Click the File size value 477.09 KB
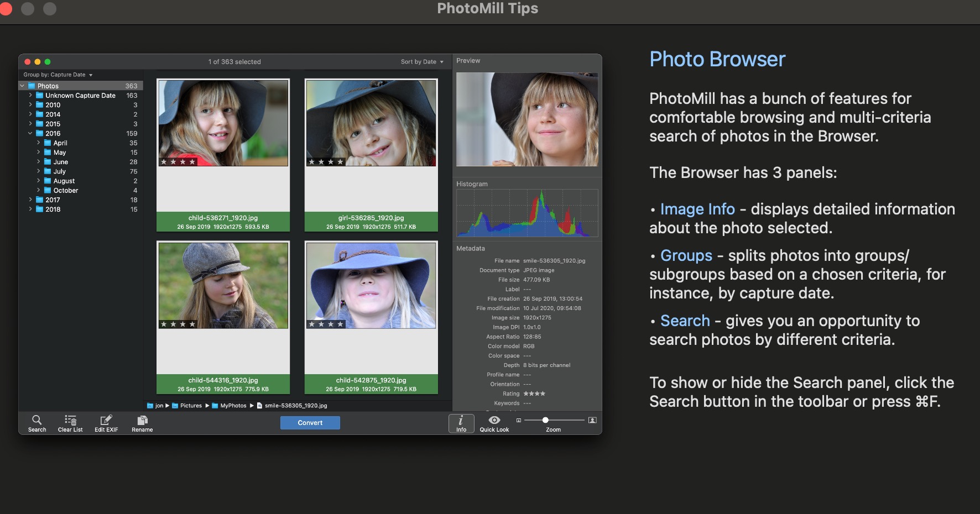The height and width of the screenshot is (514, 980). 536,280
